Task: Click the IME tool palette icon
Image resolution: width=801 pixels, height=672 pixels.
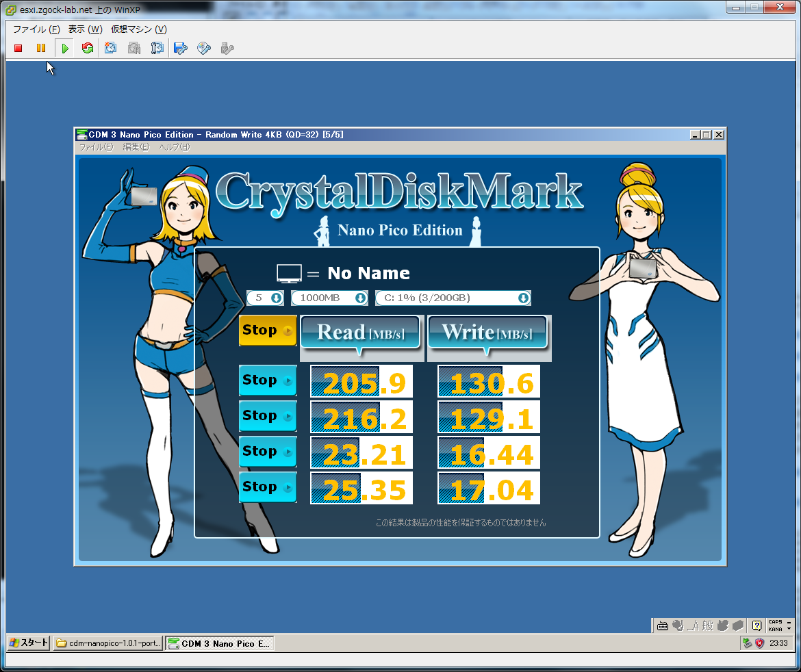Action: (x=722, y=625)
